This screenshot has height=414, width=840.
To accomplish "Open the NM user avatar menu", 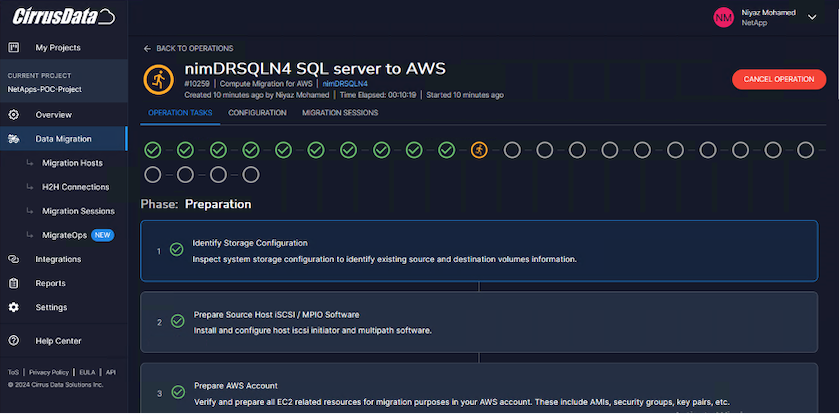I will [x=723, y=16].
